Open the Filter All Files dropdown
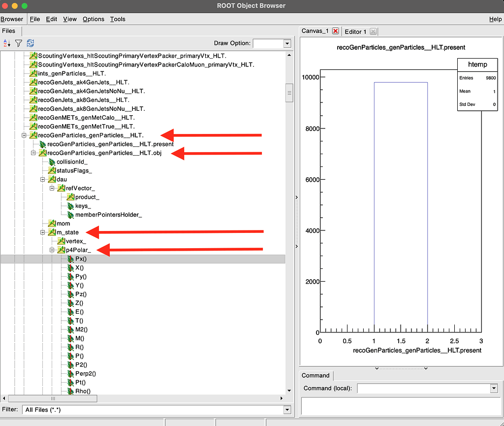 coord(287,410)
